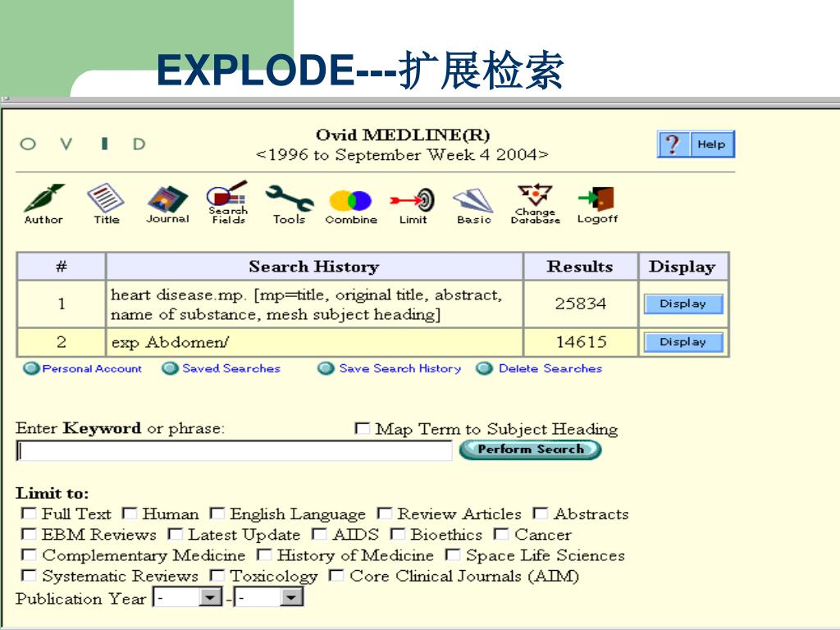Tick Space Life Sciences checkbox
840x630 pixels.
pyautogui.click(x=453, y=555)
